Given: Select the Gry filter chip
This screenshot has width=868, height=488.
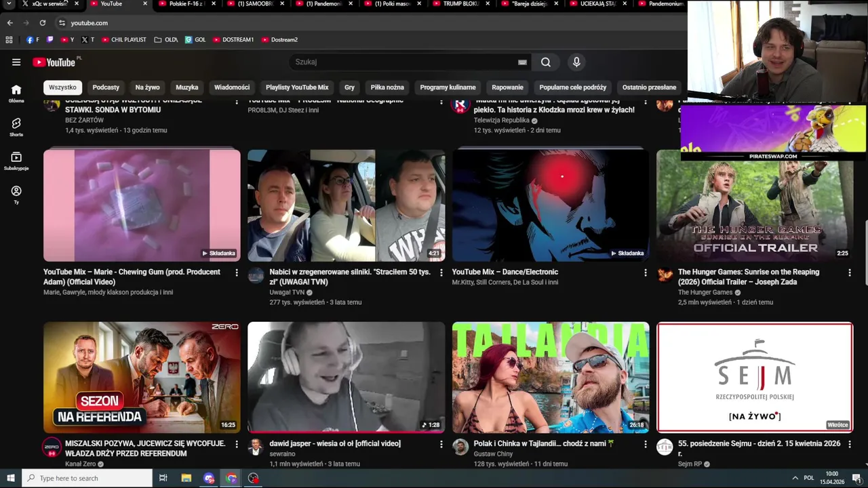Looking at the screenshot, I should [349, 87].
